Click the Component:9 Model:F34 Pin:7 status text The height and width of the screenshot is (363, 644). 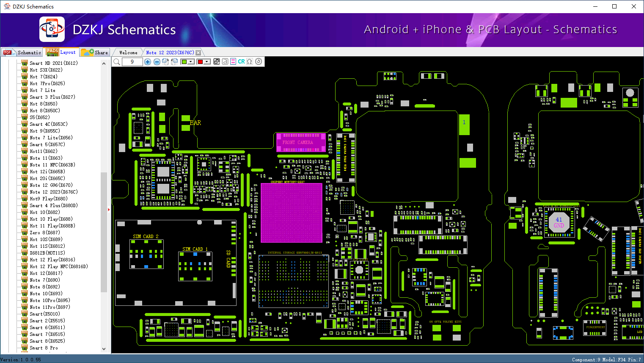[x=606, y=360]
